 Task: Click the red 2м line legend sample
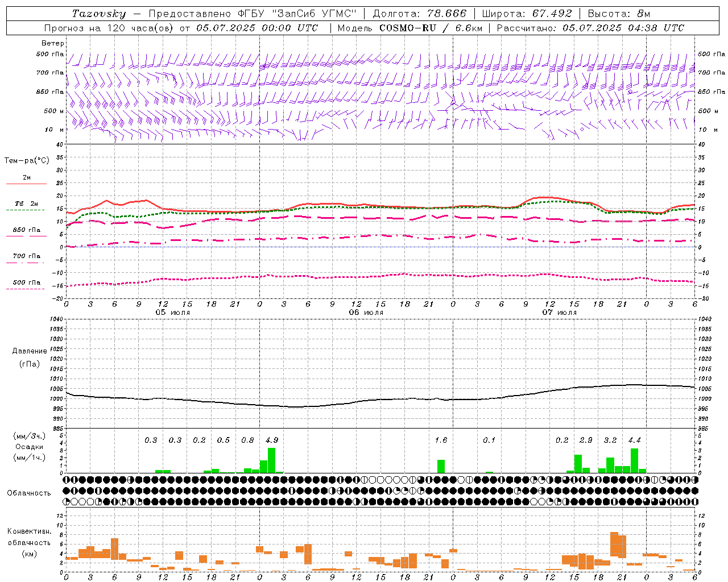[26, 184]
